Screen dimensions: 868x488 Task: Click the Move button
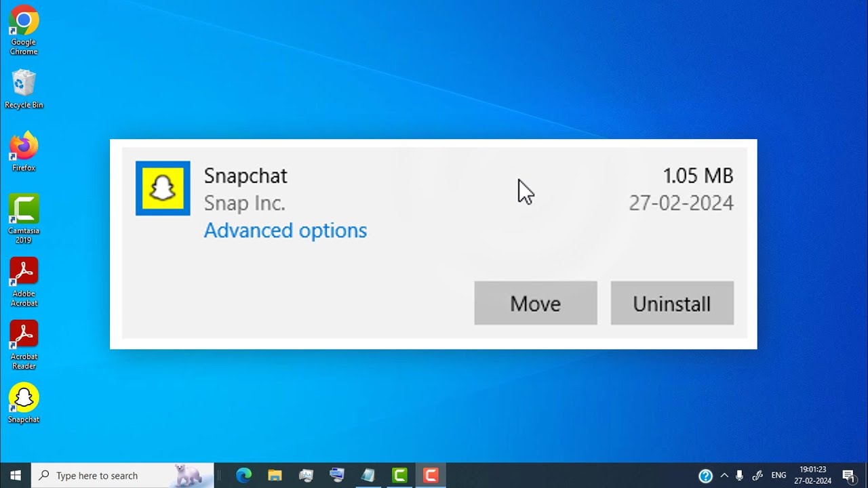point(536,303)
